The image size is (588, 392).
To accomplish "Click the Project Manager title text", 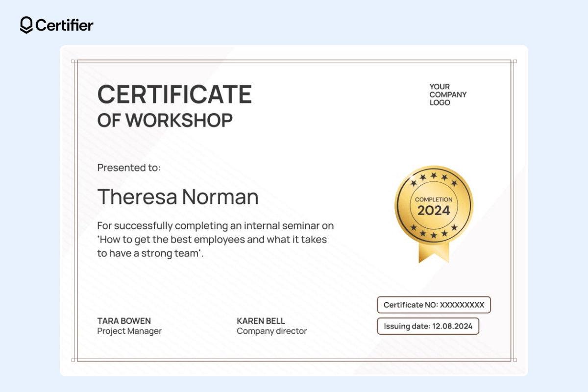I will 130,331.
